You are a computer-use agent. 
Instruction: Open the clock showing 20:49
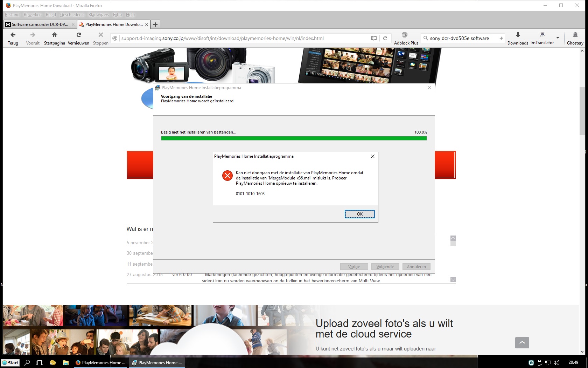tap(573, 362)
